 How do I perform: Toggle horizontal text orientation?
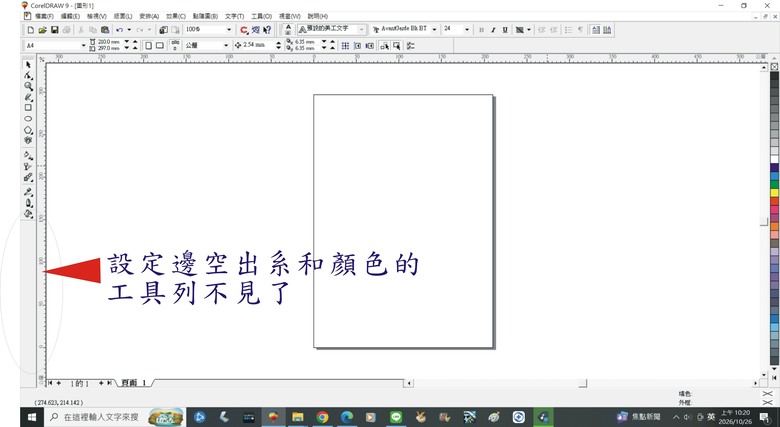tap(596, 30)
